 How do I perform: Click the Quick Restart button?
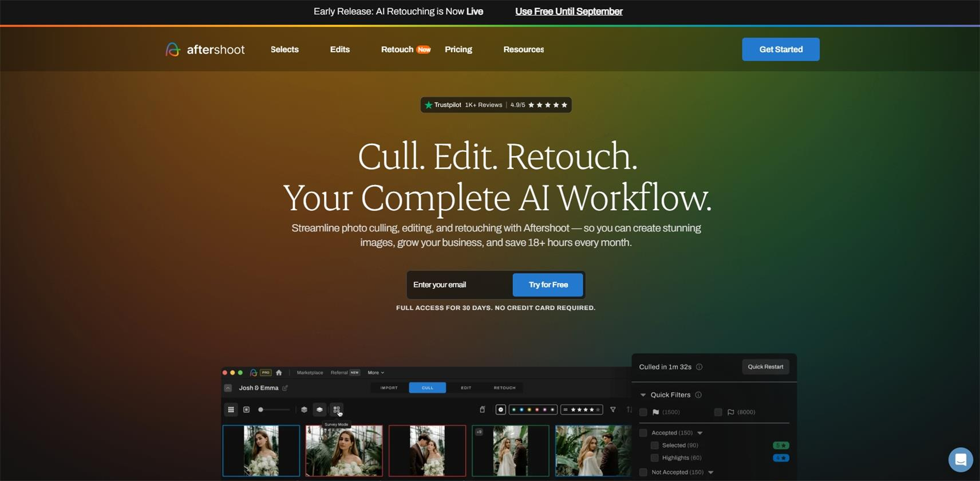(x=765, y=367)
